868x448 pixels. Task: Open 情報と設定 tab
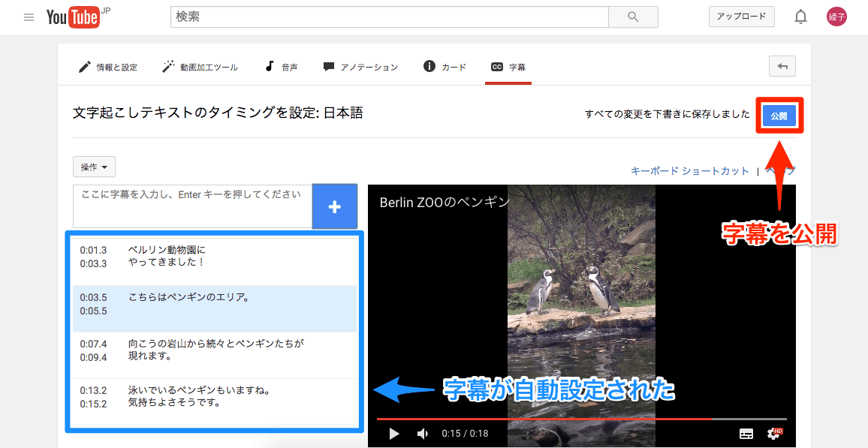tap(108, 67)
